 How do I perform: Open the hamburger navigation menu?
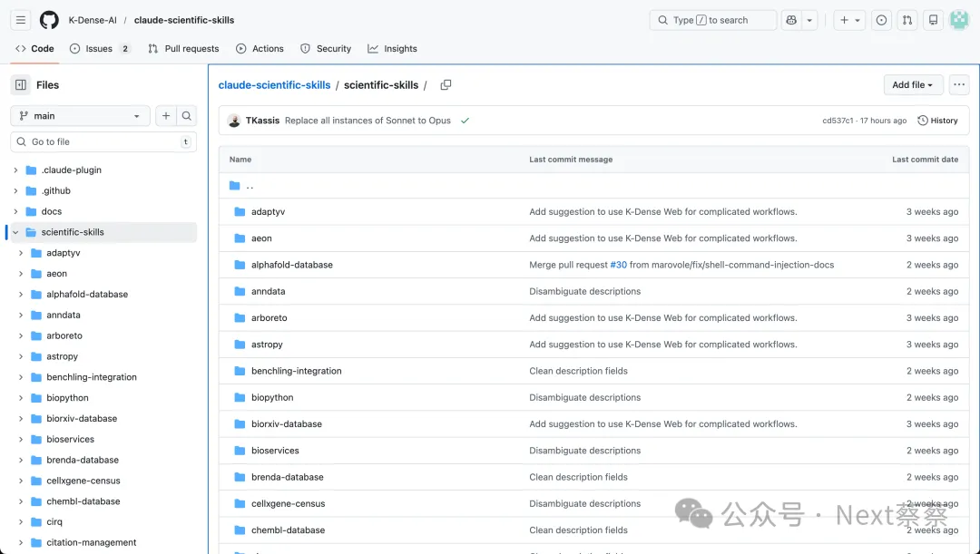(x=22, y=20)
